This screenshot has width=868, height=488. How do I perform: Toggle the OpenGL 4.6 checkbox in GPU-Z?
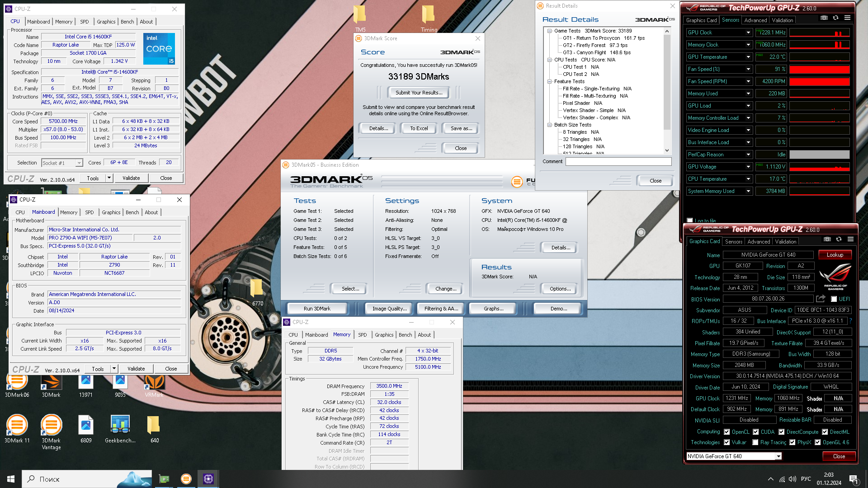[818, 442]
